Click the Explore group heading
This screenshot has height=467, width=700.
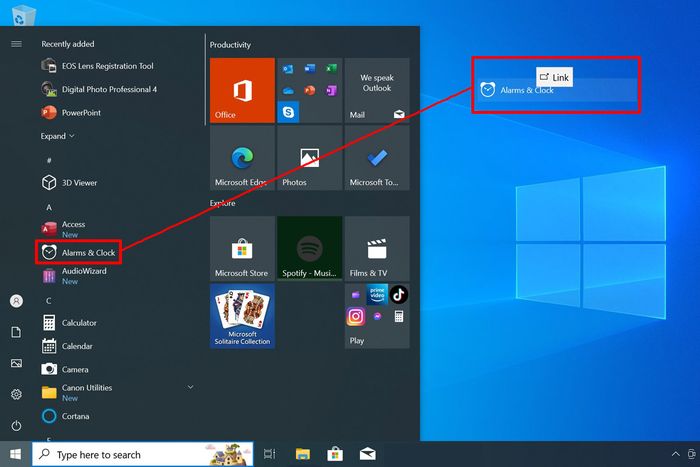point(222,203)
